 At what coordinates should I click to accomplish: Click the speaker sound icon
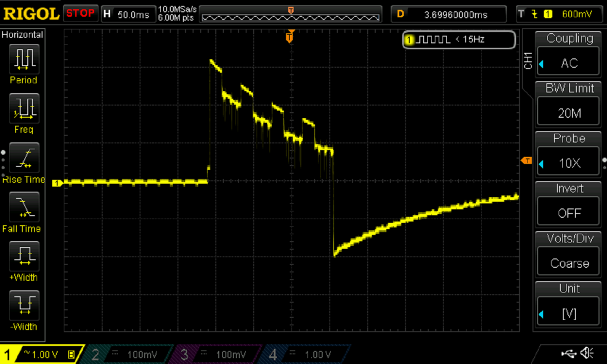(588, 353)
